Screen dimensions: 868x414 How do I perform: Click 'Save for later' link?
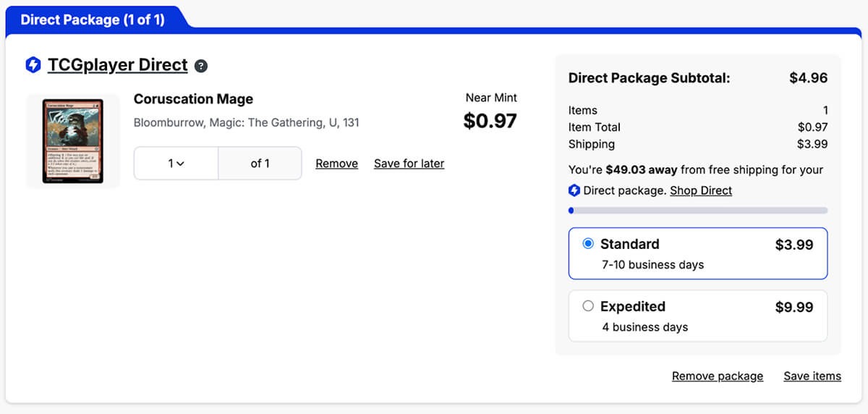pyautogui.click(x=409, y=164)
